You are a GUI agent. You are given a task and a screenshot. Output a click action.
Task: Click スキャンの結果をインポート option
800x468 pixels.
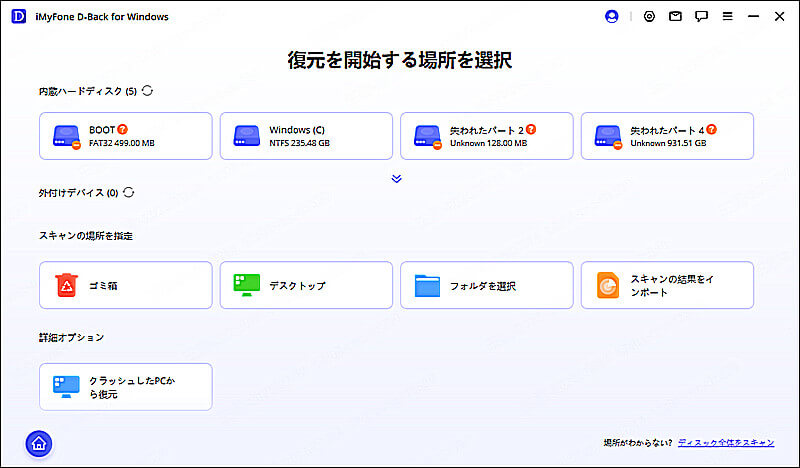pos(667,286)
